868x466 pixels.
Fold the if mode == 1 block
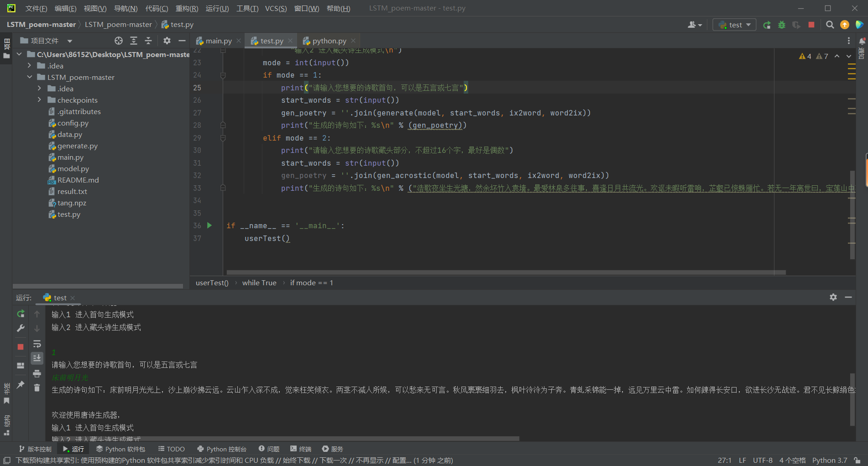point(223,75)
